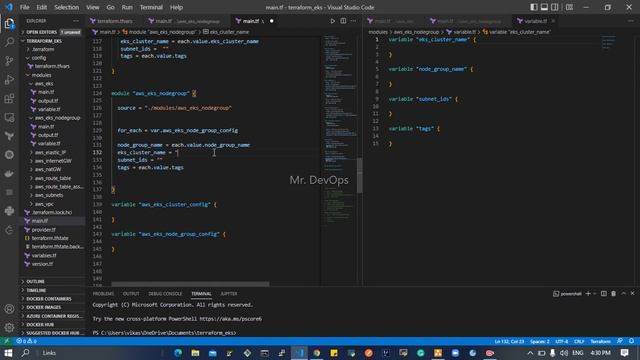Click the Ln 132, Col 23 indicator
This screenshot has height=360, width=640.
[x=509, y=341]
